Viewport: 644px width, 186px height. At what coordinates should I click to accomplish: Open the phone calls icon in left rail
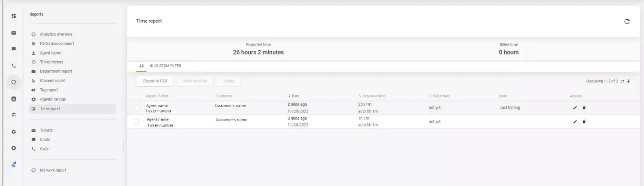click(14, 66)
